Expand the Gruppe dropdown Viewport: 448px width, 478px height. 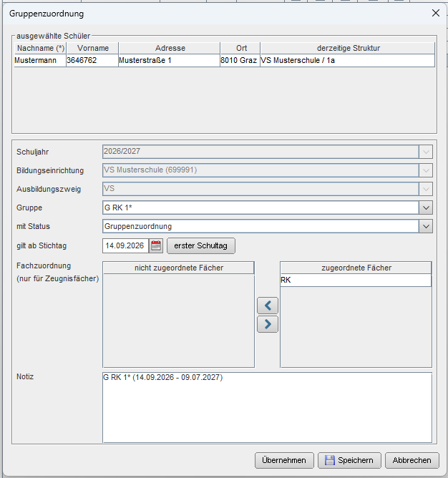click(426, 208)
